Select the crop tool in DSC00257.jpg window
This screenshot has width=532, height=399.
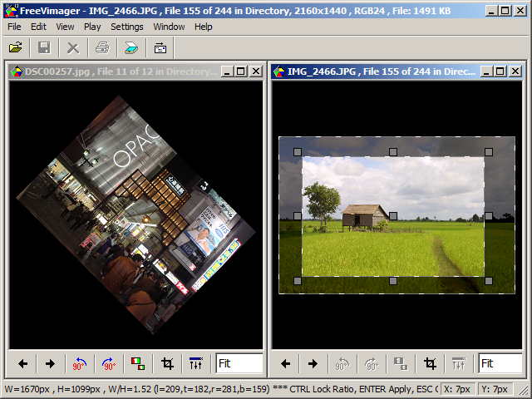[167, 363]
